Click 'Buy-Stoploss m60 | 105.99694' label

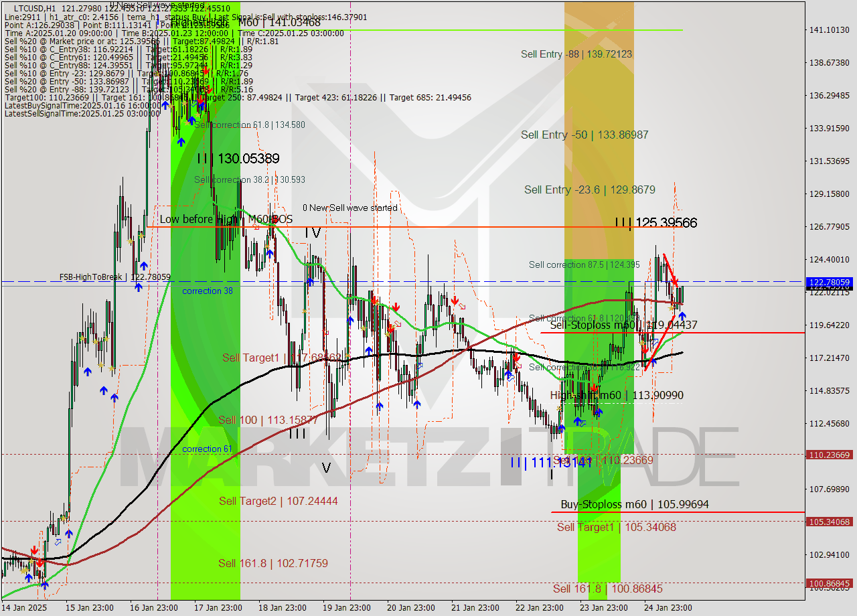[635, 504]
